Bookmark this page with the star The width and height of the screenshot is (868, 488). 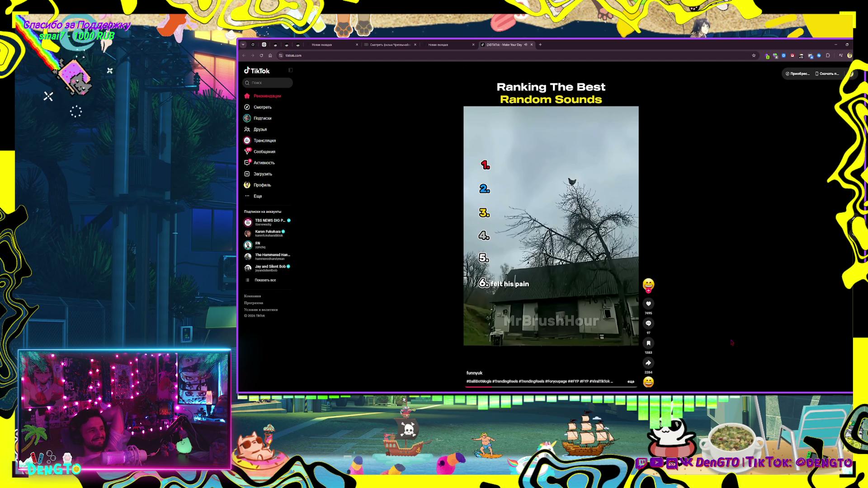(x=754, y=56)
